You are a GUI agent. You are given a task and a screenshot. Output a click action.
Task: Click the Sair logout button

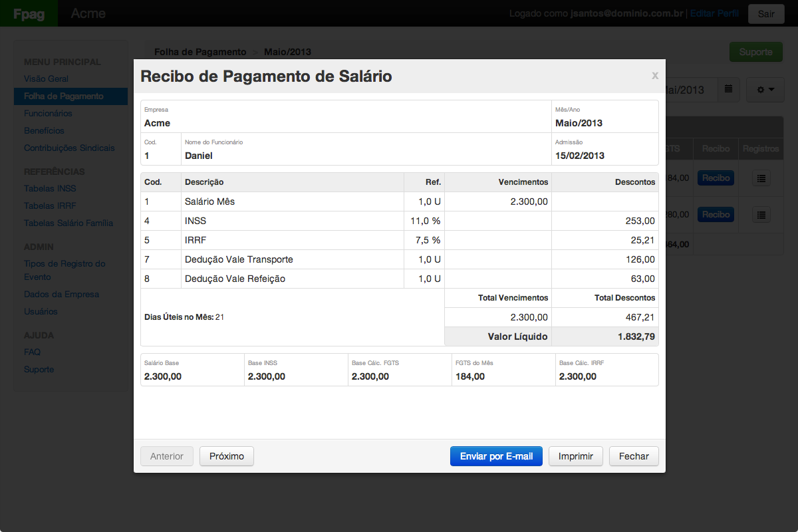766,13
